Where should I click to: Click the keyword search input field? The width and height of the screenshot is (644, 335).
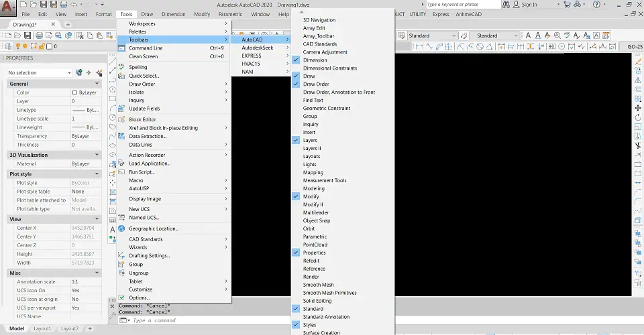pos(462,5)
